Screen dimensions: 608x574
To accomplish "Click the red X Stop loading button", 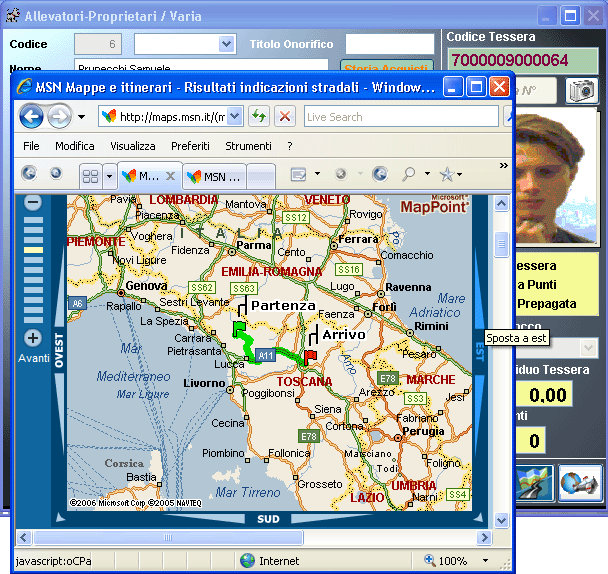I will click(x=285, y=116).
